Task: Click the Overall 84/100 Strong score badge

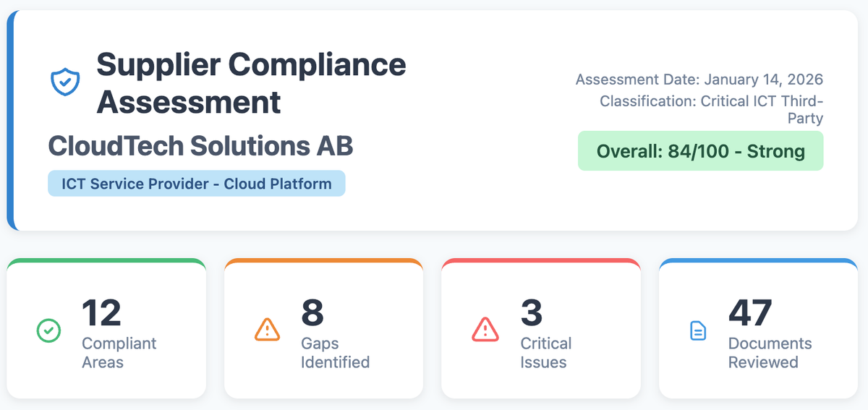Action: click(700, 151)
